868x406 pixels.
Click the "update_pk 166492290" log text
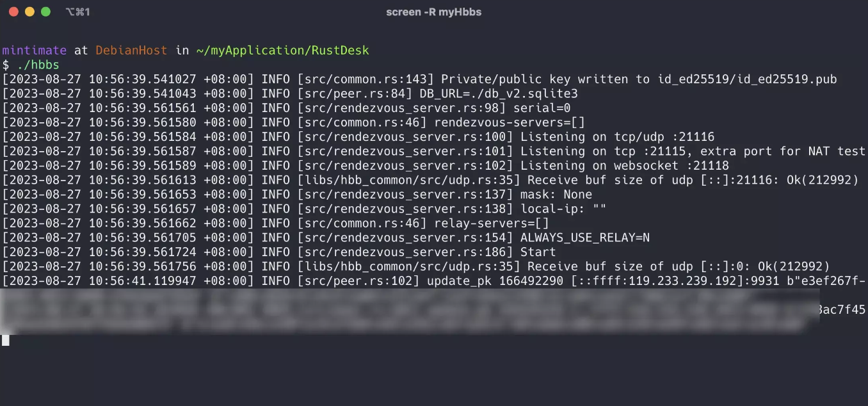point(495,281)
